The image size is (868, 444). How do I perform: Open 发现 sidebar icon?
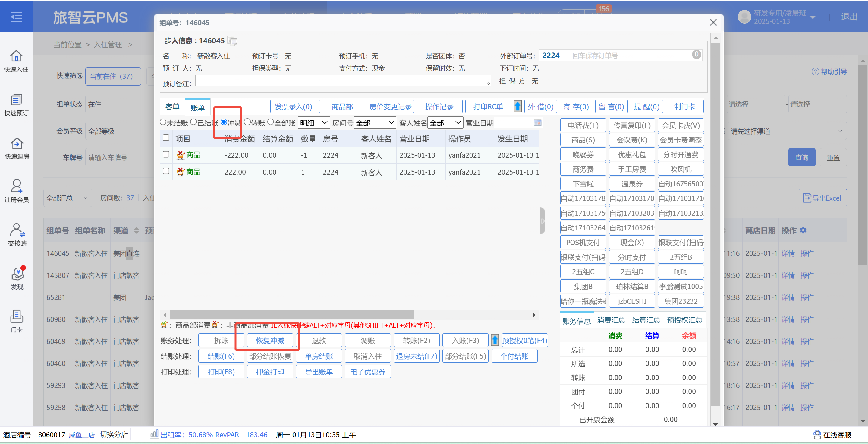(x=17, y=278)
